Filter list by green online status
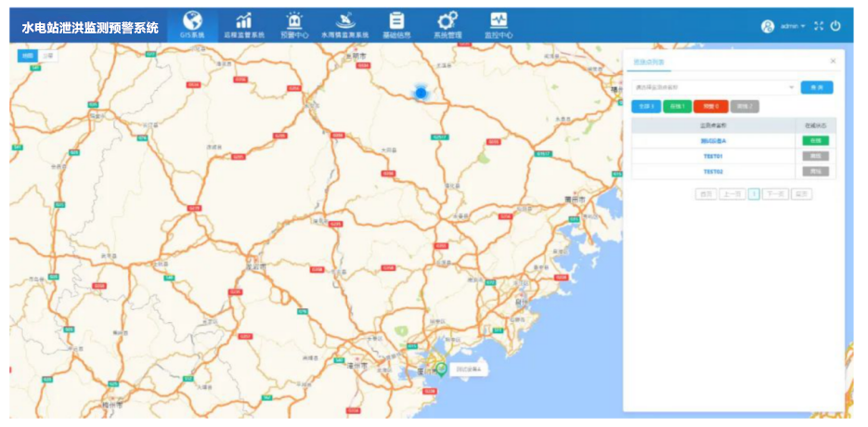 coord(676,107)
